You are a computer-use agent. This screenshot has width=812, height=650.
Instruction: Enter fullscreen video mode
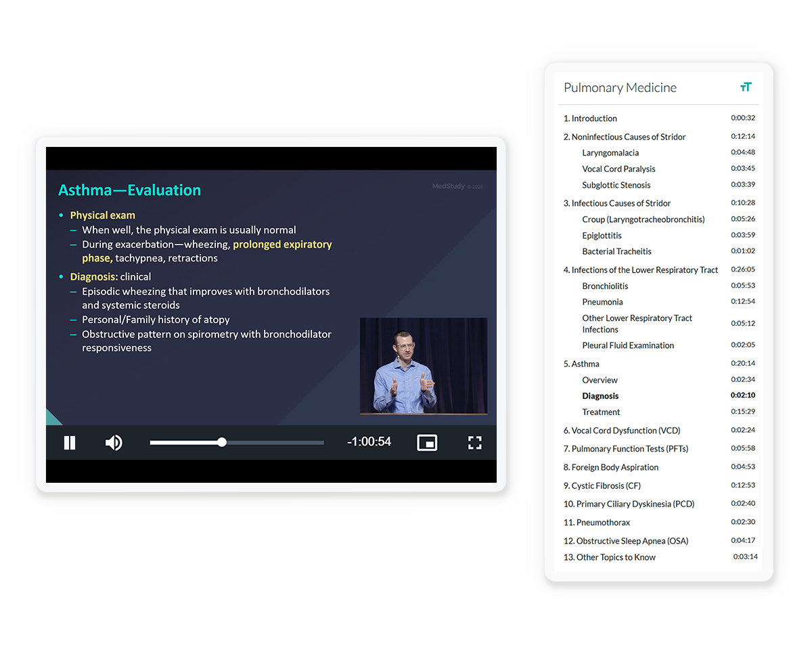tap(475, 443)
